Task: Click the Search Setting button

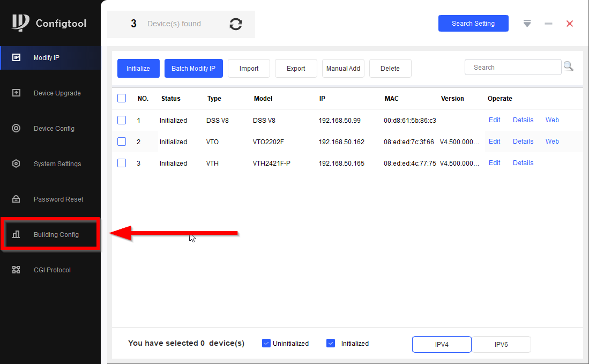Action: pyautogui.click(x=473, y=24)
